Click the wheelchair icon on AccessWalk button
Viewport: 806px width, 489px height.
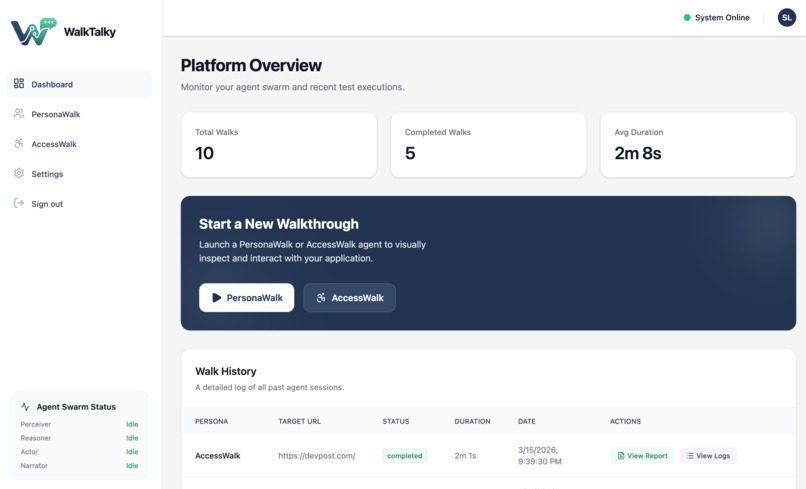coord(321,298)
